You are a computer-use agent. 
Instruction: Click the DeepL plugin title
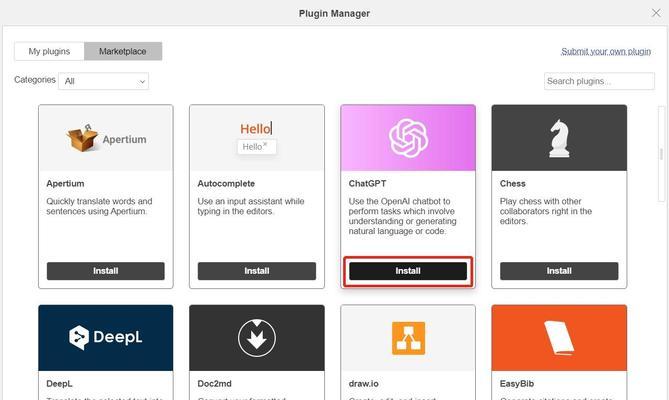59,383
